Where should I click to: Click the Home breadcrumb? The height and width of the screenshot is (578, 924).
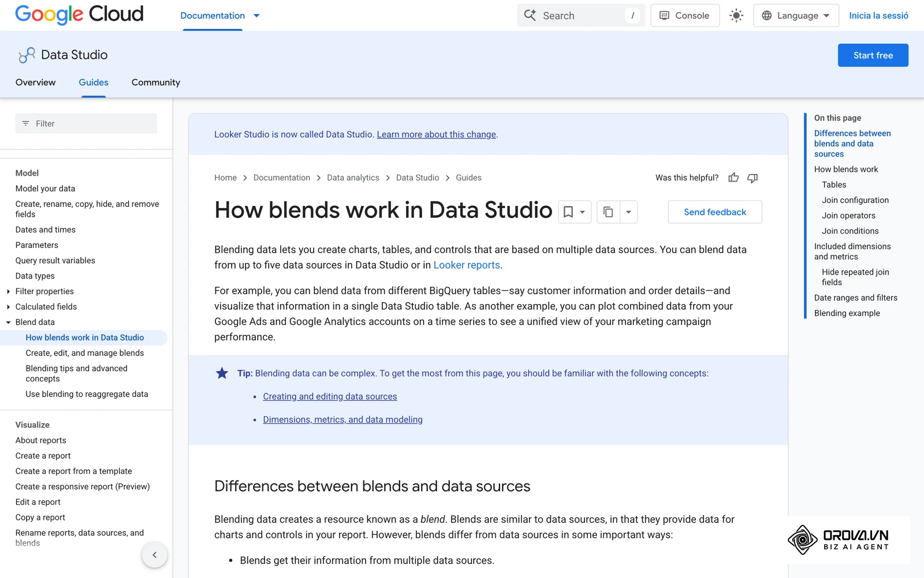pos(225,177)
